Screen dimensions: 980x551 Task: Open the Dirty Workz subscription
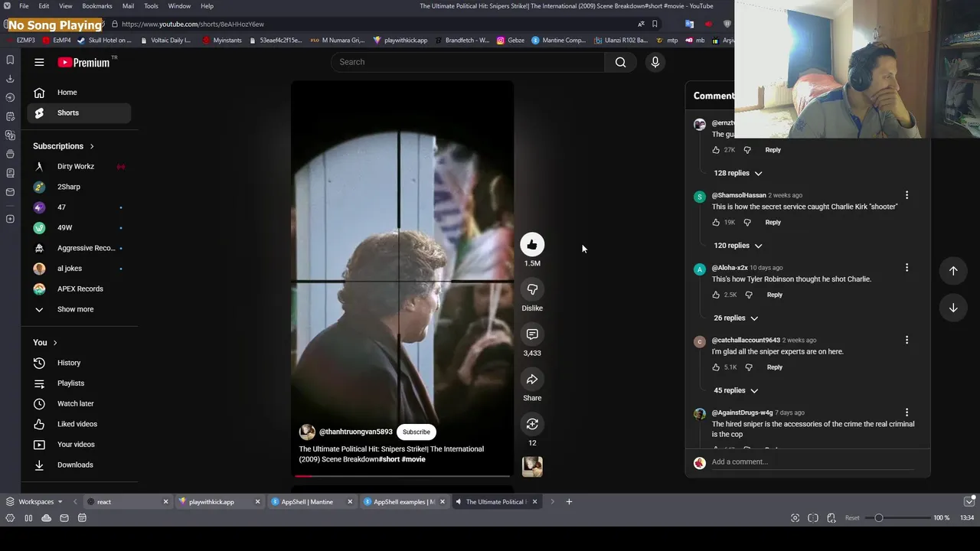79,167
